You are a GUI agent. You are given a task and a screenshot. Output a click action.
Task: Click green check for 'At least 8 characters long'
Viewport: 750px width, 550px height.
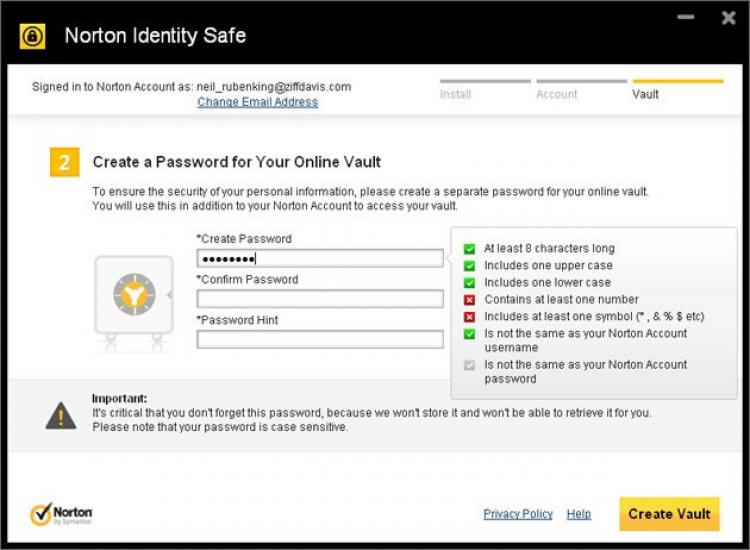click(470, 249)
